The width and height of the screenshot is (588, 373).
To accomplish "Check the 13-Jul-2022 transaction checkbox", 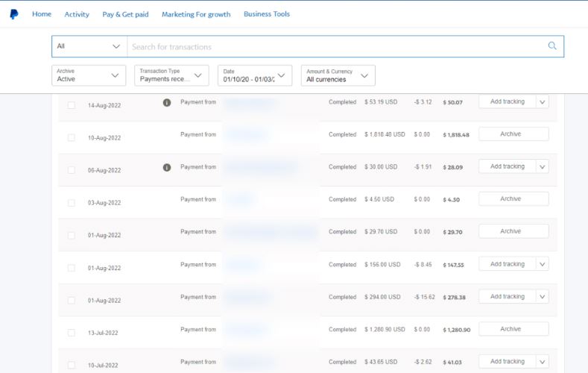I will point(72,333).
